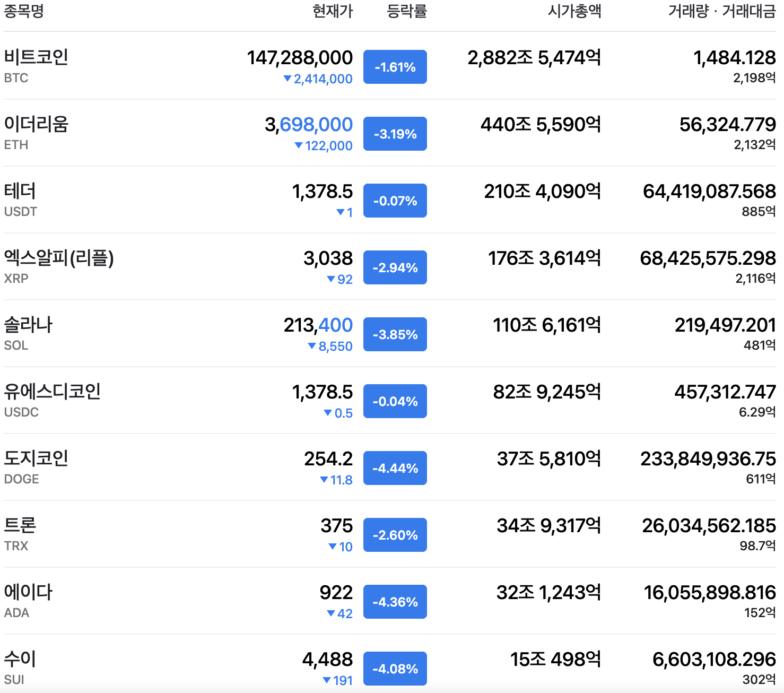
Task: Click market cap 15조 498억
Action: (x=556, y=659)
